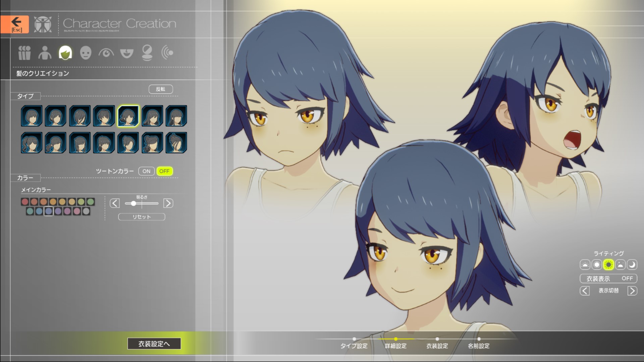Select the bright green swatch ending top row
Image resolution: width=644 pixels, height=362 pixels.
(91, 201)
